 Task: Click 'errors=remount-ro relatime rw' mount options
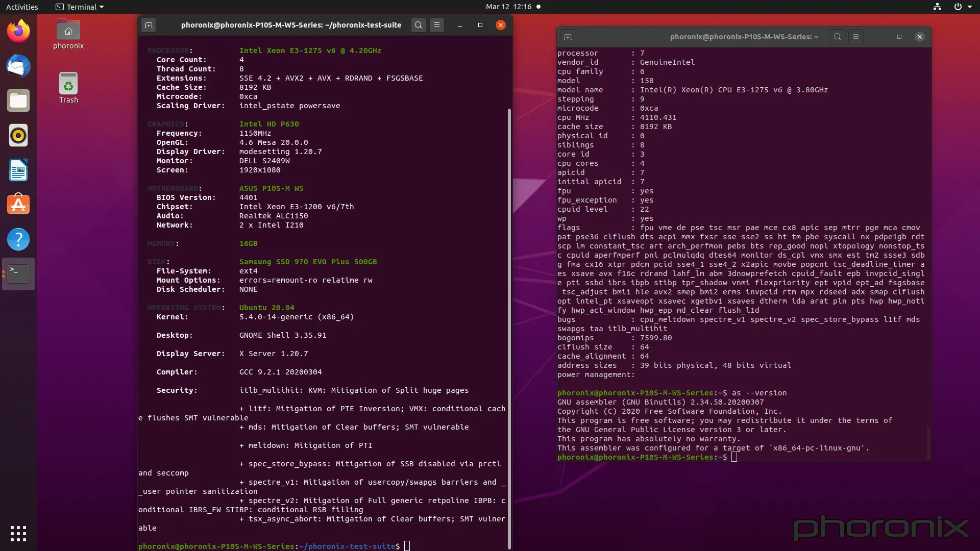tap(306, 280)
